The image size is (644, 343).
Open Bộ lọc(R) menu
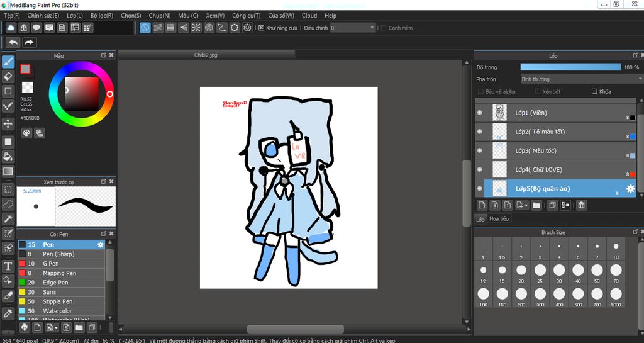coord(102,16)
